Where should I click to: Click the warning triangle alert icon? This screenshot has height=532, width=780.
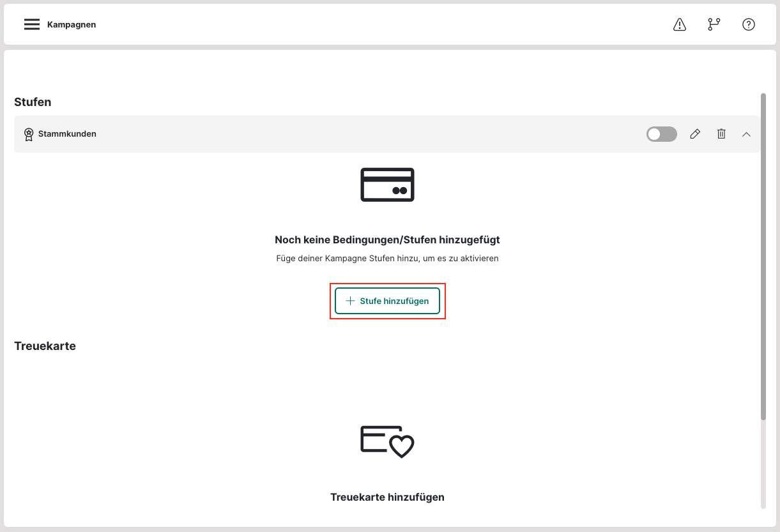[x=680, y=25]
